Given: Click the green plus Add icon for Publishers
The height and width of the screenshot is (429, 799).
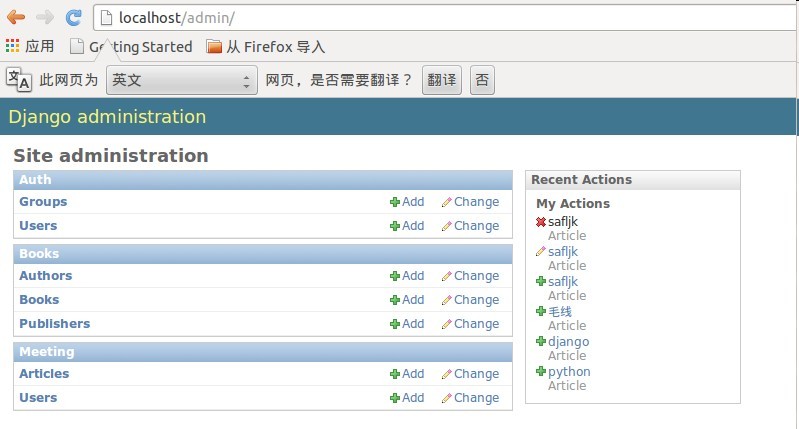Looking at the screenshot, I should point(394,324).
